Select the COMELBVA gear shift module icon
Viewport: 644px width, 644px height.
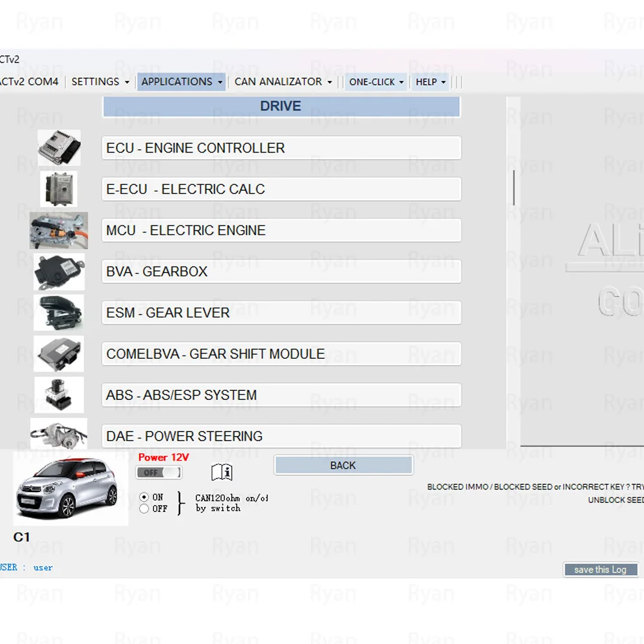(59, 354)
